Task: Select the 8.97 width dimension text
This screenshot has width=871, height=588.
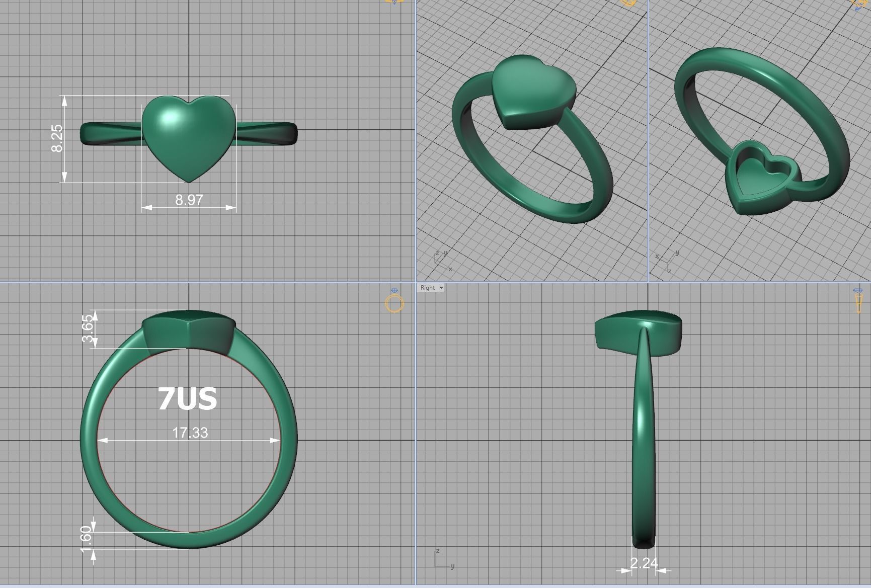Action: coord(189,200)
